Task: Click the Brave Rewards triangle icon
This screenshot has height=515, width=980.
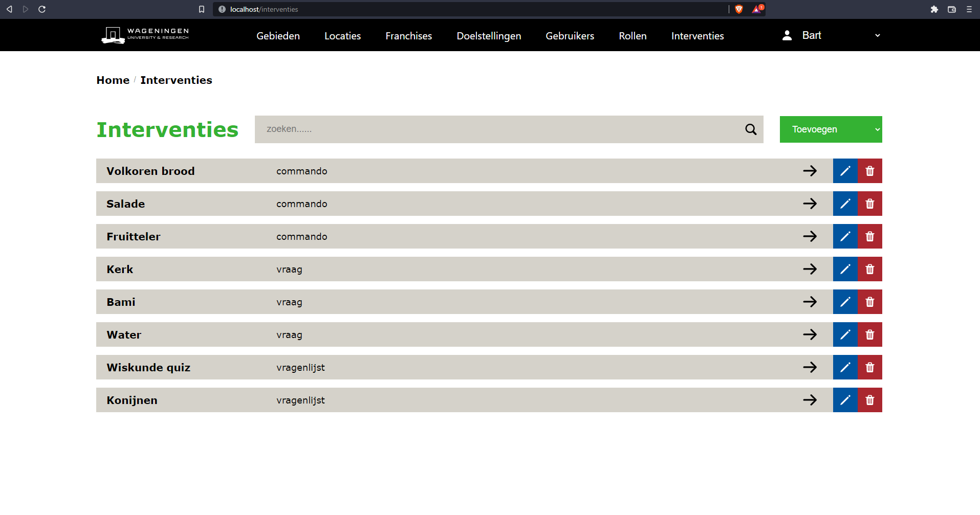Action: tap(757, 9)
